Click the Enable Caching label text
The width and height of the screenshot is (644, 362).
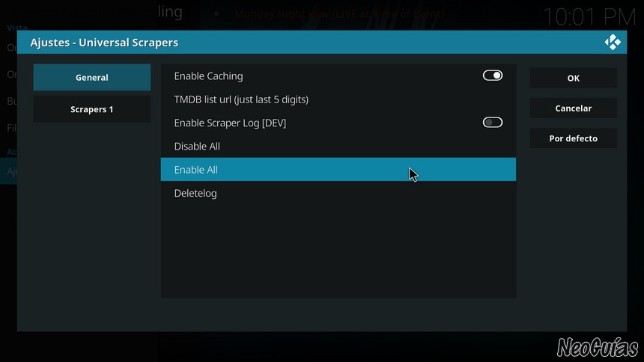pyautogui.click(x=208, y=76)
